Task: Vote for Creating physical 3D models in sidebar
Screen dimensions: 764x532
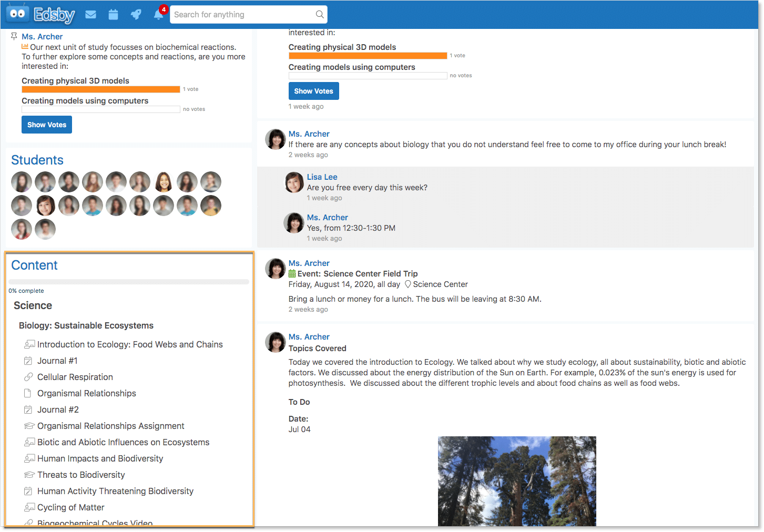Action: point(75,81)
